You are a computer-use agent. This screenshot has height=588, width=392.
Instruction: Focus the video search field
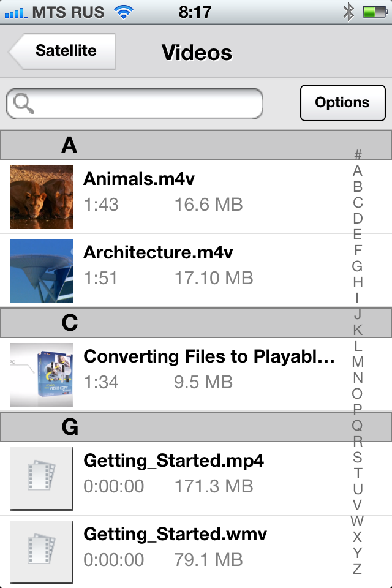tap(147, 104)
